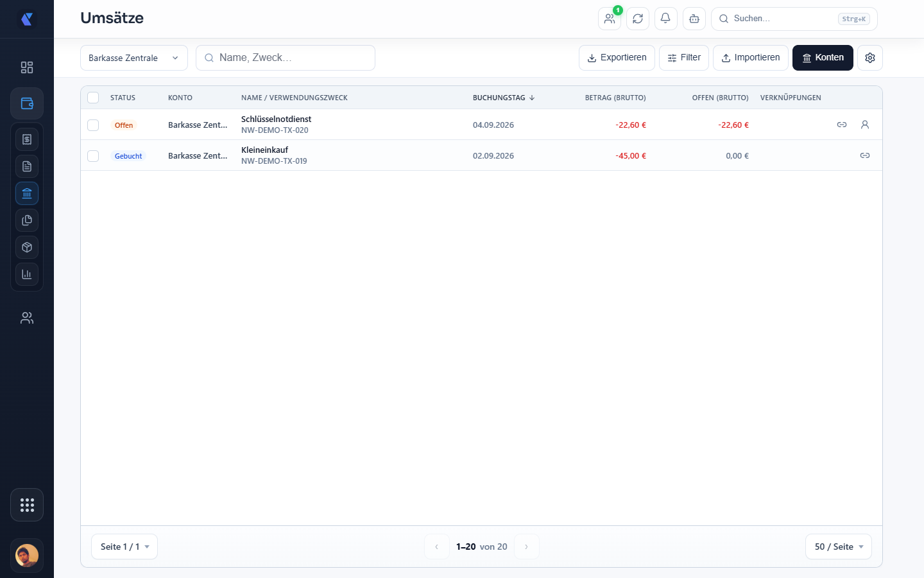Click the Status column header
The height and width of the screenshot is (578, 924).
point(123,98)
